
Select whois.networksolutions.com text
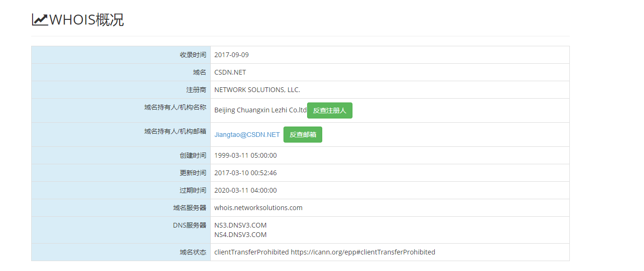coord(258,208)
